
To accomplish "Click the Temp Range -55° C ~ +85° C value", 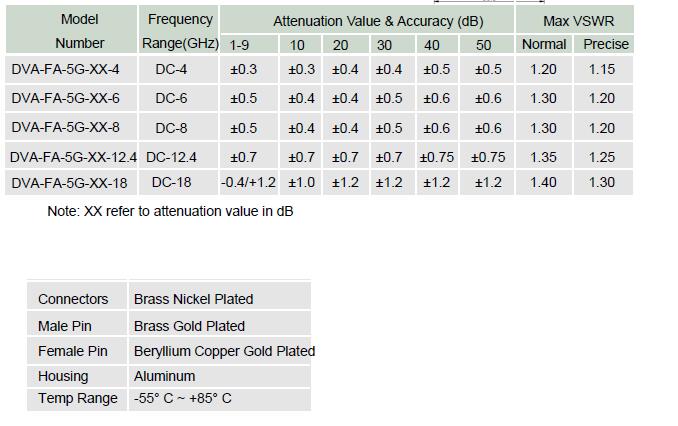I will pyautogui.click(x=182, y=398).
